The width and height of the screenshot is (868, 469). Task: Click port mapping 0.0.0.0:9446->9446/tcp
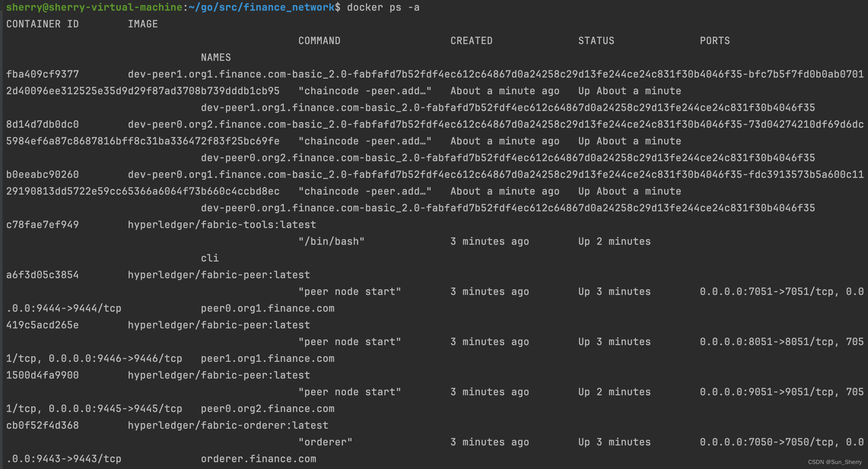point(116,359)
